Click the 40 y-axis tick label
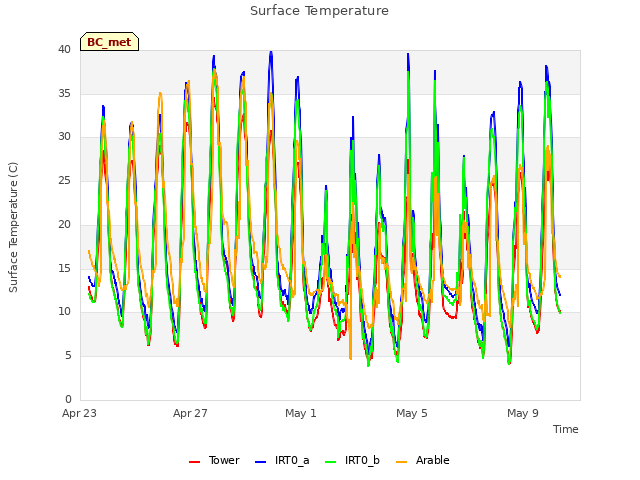Screen dimensions: 640x480 (64, 50)
